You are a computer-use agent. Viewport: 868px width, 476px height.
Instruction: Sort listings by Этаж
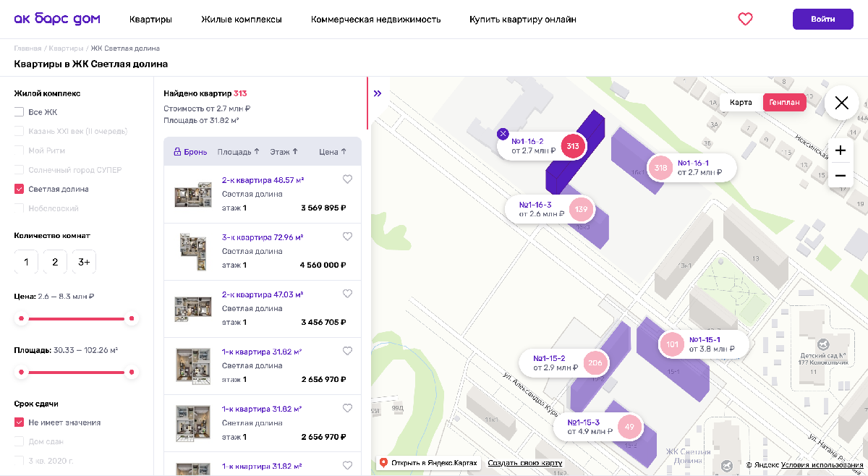click(x=284, y=152)
